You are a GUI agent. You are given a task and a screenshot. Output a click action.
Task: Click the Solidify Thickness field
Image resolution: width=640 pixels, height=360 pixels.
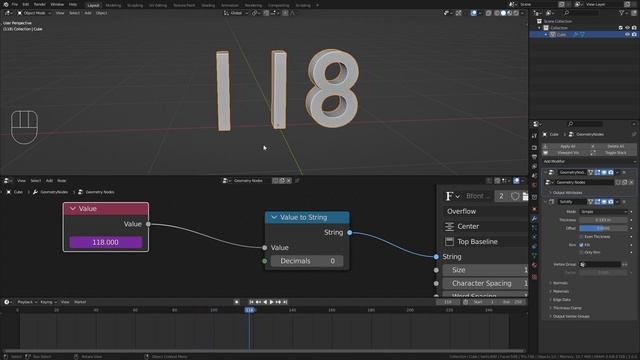click(603, 220)
